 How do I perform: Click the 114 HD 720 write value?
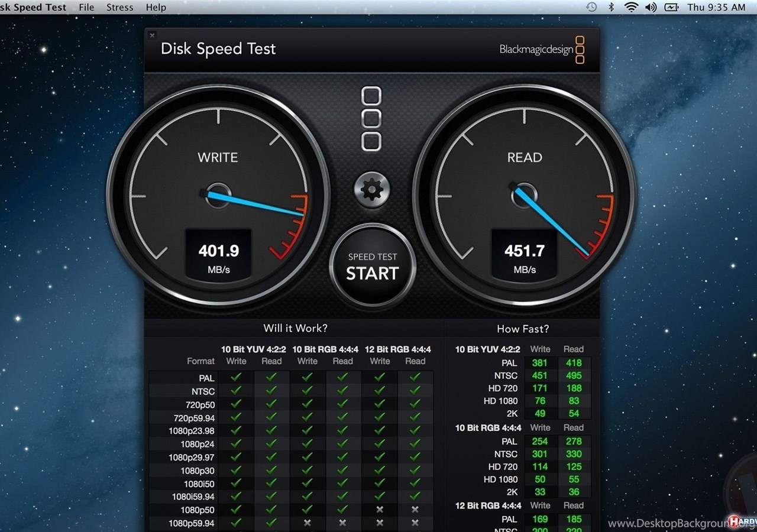[x=540, y=466]
